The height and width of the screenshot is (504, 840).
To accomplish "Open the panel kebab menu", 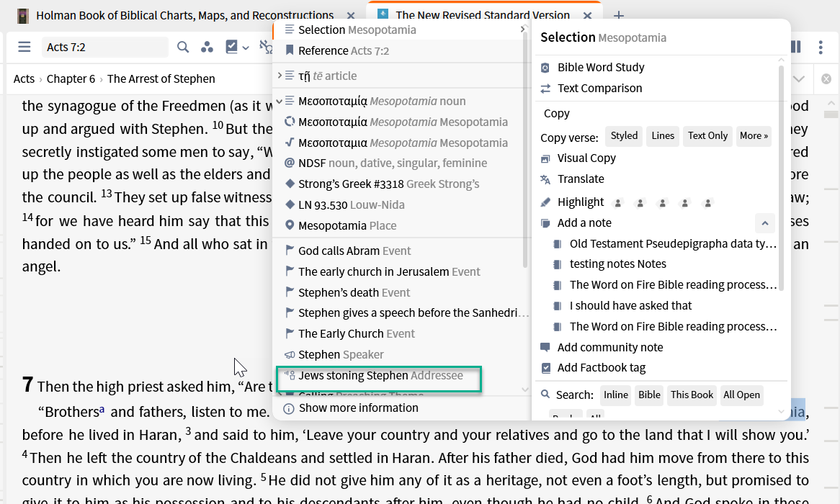I will 821,47.
